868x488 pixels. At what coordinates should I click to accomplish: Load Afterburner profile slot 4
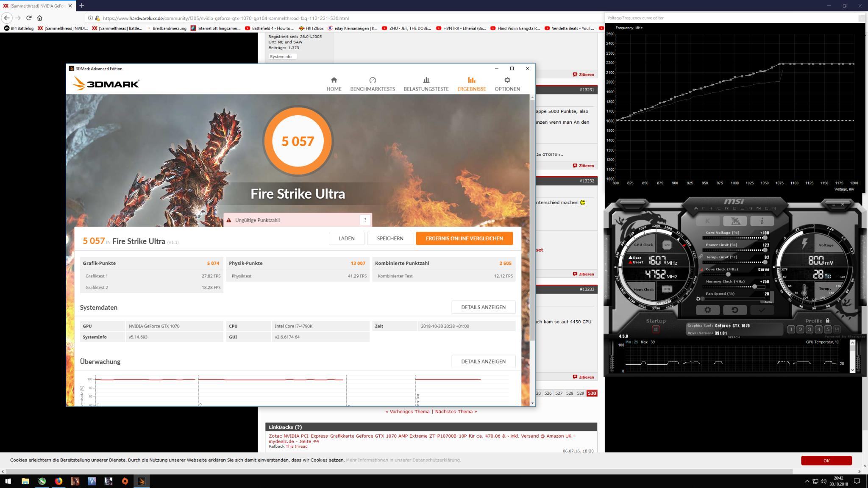click(818, 329)
